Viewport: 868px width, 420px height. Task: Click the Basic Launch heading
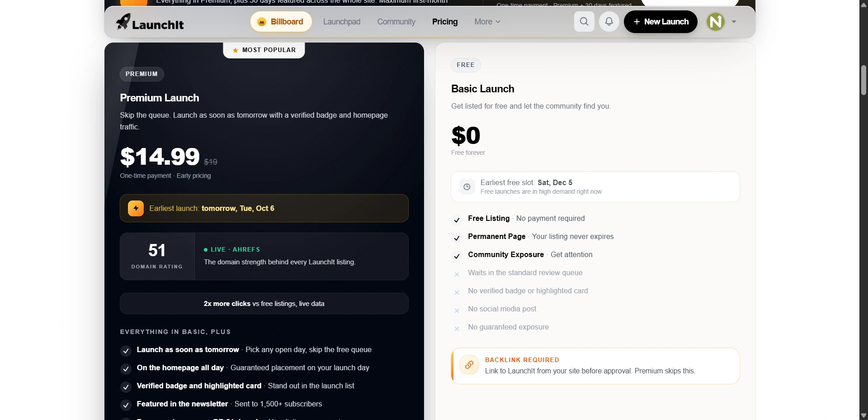coord(483,89)
